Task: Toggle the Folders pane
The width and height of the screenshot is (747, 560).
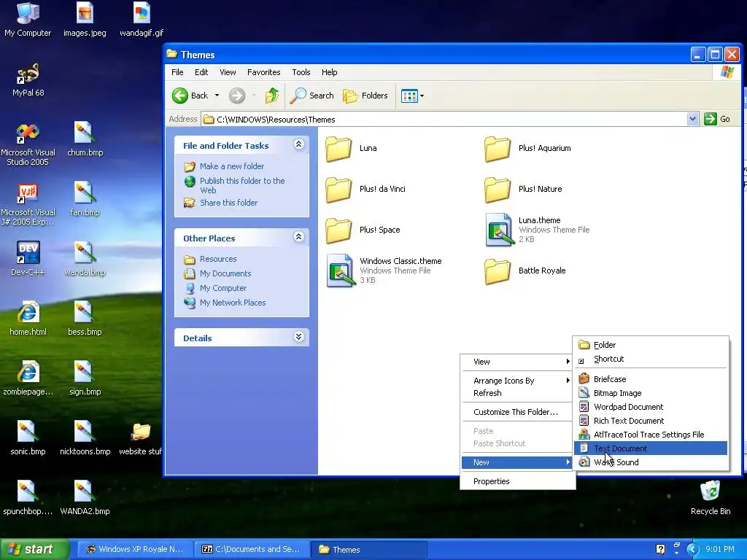Action: [365, 96]
